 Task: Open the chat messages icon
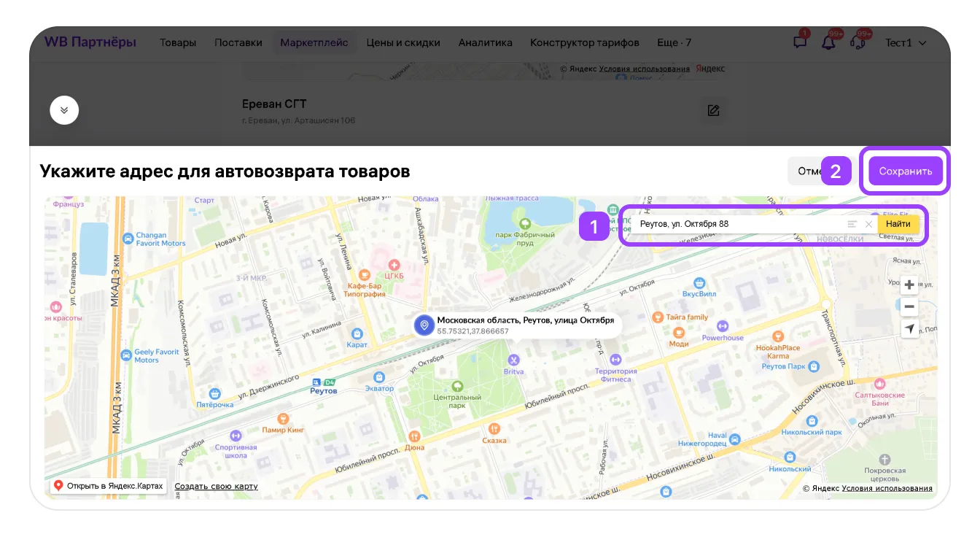click(800, 42)
